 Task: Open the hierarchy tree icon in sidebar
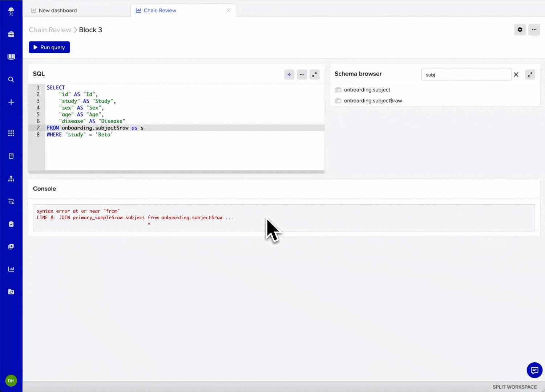tap(11, 179)
